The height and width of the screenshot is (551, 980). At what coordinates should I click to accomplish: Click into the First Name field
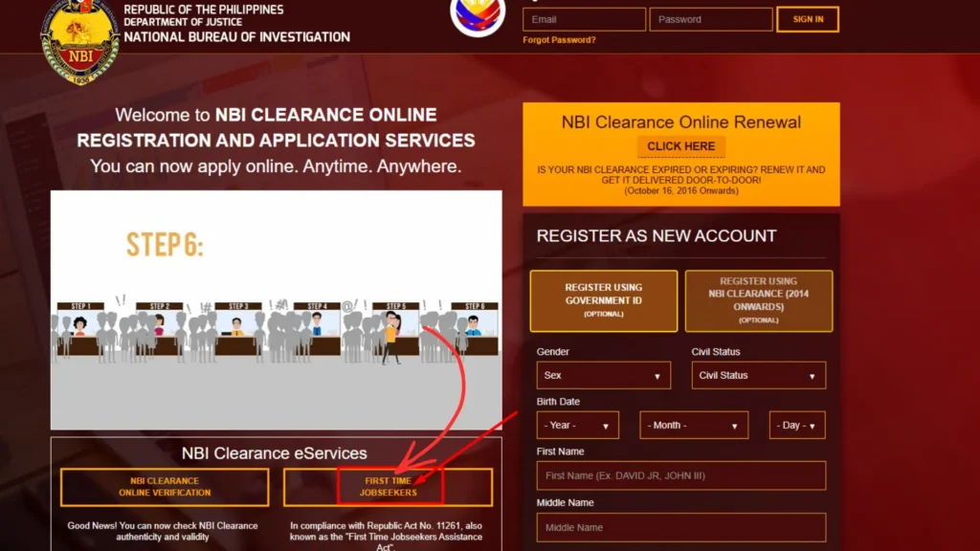(x=680, y=476)
